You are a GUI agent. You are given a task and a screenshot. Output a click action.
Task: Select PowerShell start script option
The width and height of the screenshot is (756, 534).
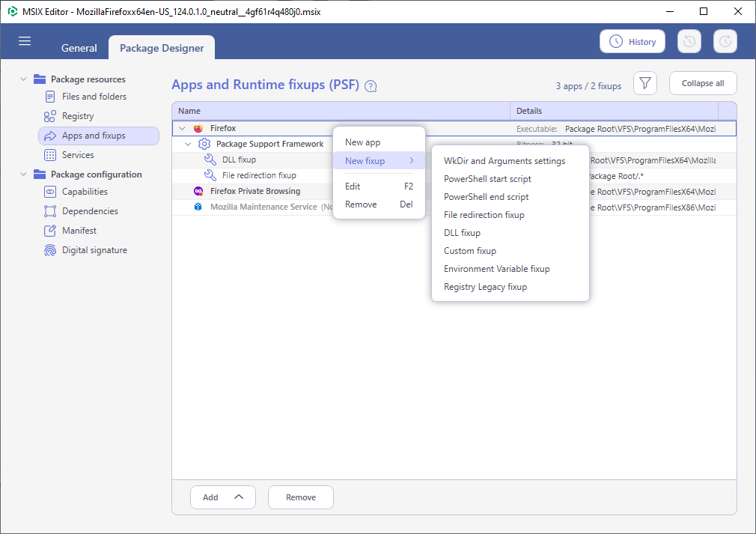510,179
